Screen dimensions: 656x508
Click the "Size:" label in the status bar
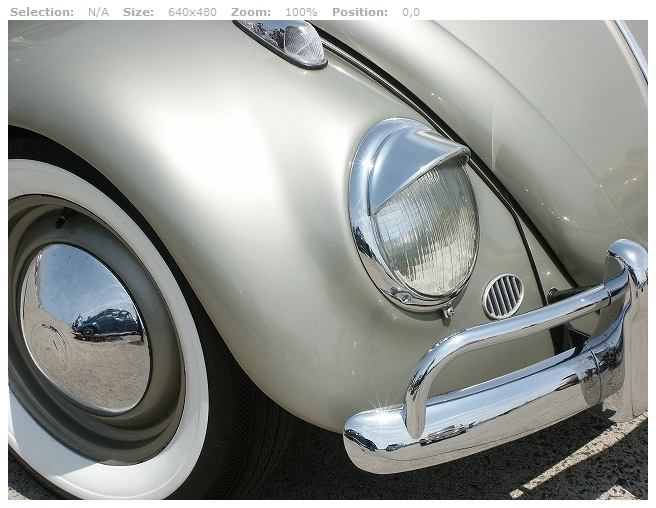click(138, 12)
